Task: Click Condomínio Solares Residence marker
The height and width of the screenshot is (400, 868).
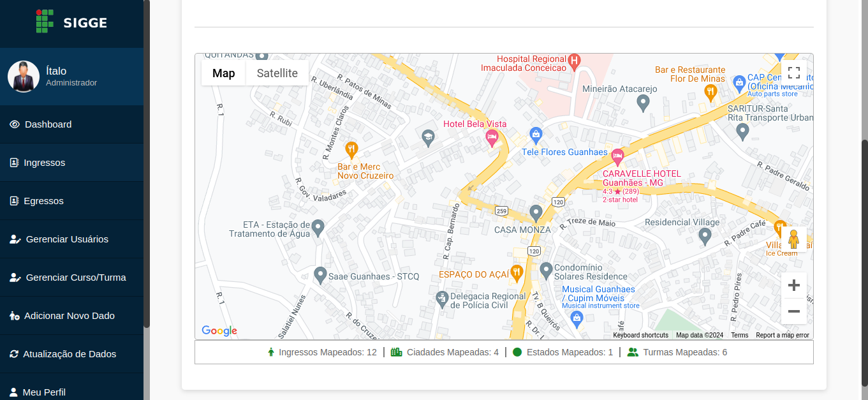Action: pos(546,270)
